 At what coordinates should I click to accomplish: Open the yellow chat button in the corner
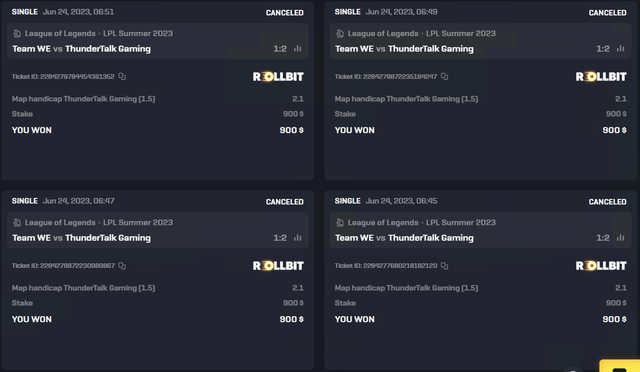click(620, 366)
